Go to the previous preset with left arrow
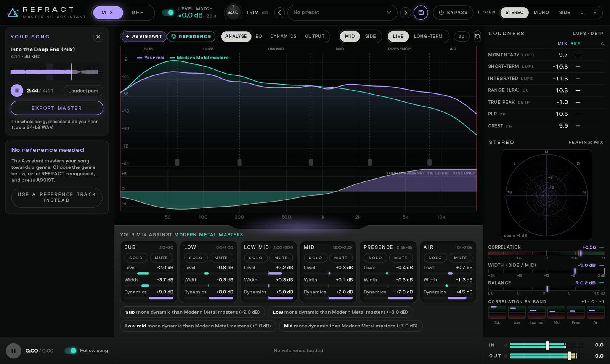Screen dimensions: 610x364 (x=279, y=13)
